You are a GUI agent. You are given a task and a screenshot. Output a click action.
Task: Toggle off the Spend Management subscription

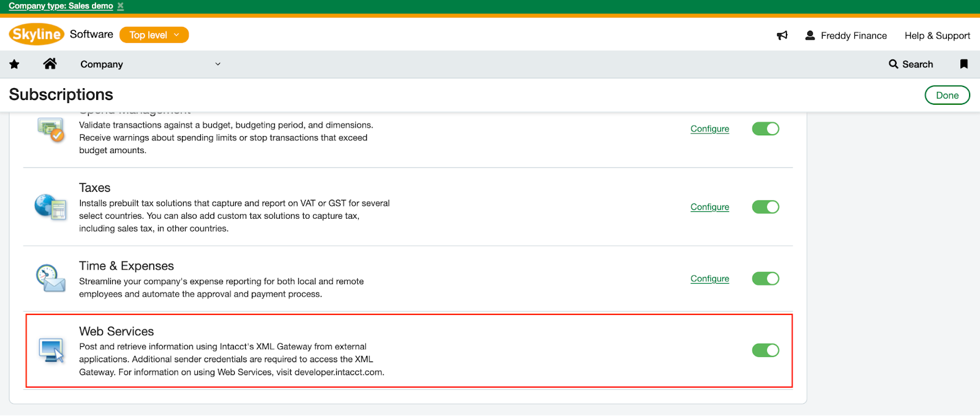766,129
